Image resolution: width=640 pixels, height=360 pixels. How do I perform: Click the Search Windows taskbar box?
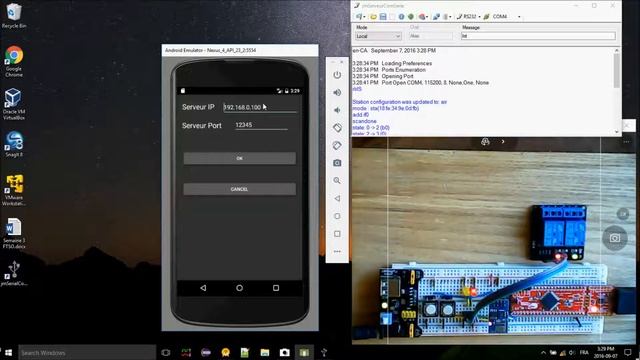click(87, 353)
